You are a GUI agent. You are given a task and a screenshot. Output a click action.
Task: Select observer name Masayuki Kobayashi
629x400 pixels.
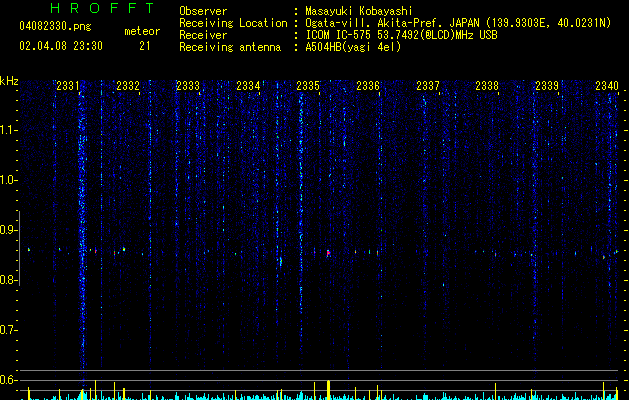click(359, 11)
